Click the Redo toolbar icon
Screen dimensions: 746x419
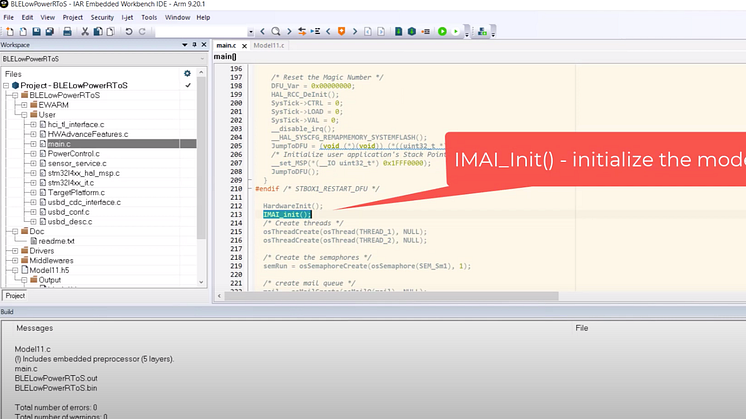click(142, 31)
